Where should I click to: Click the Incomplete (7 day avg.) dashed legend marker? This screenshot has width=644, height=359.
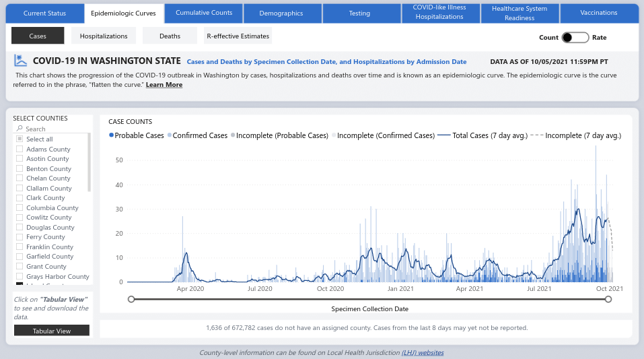[536, 135]
